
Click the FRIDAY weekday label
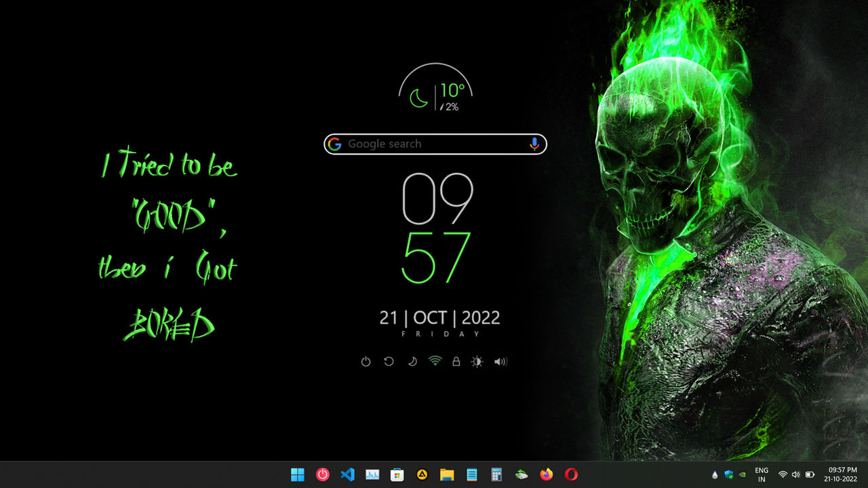(x=440, y=334)
